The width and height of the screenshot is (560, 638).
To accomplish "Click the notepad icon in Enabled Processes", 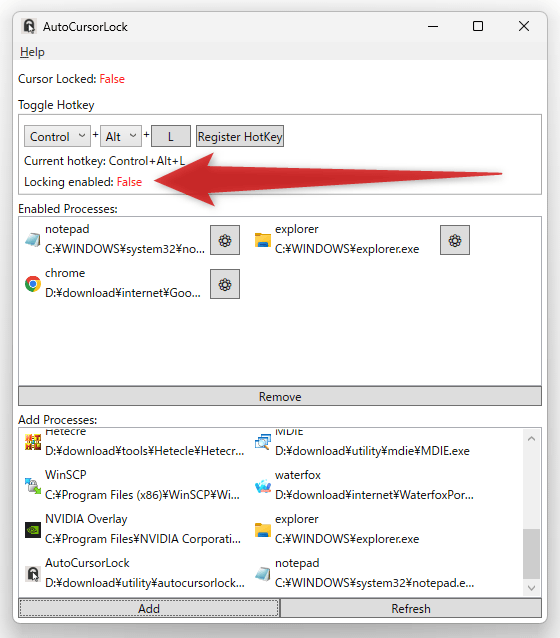I will point(33,240).
